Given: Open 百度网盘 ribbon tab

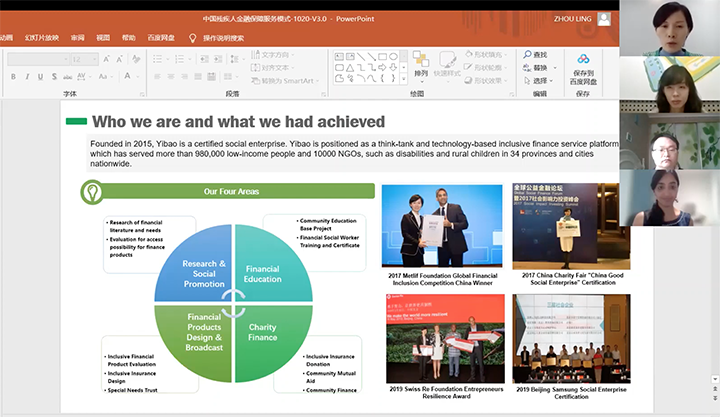Looking at the screenshot, I should pyautogui.click(x=161, y=38).
